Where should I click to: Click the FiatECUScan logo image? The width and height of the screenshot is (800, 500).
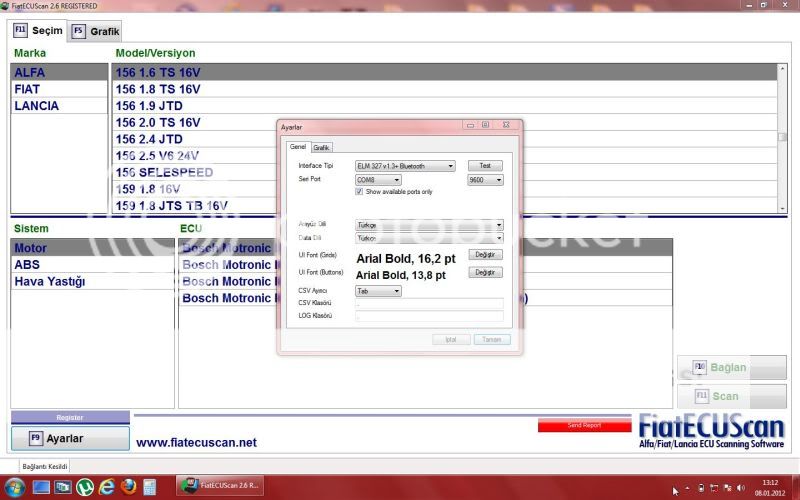click(x=712, y=432)
